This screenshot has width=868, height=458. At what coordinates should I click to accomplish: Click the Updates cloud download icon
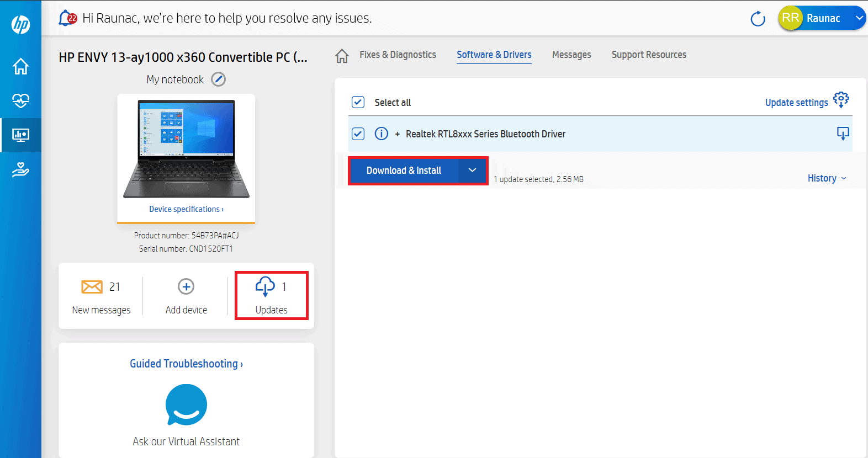tap(265, 286)
